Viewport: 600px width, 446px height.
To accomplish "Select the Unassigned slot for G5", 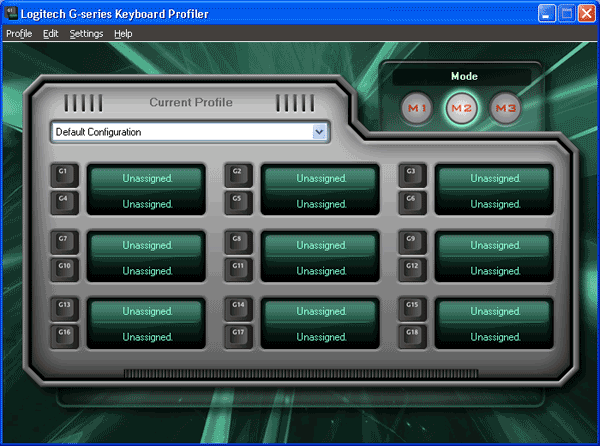I will [x=321, y=204].
